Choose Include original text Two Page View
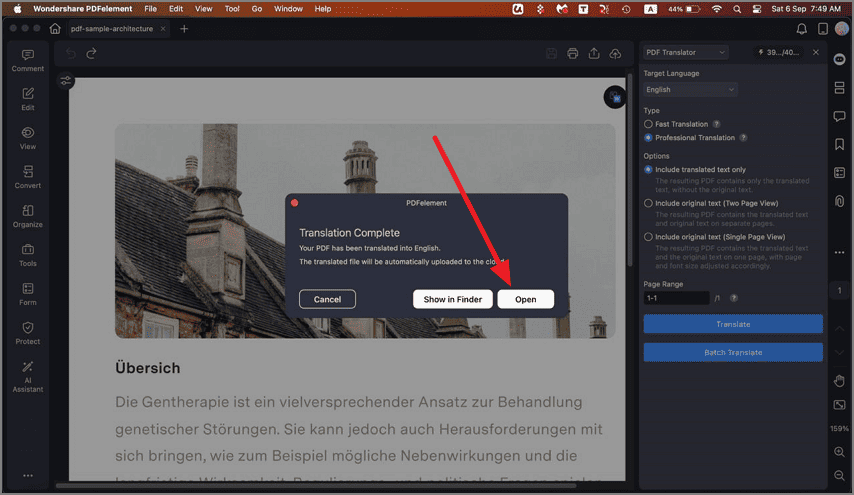The height and width of the screenshot is (495, 854). coord(648,203)
